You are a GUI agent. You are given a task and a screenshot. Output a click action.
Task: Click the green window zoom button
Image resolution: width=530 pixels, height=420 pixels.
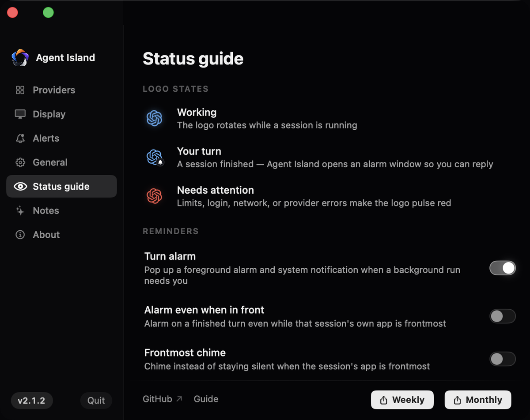(x=48, y=13)
